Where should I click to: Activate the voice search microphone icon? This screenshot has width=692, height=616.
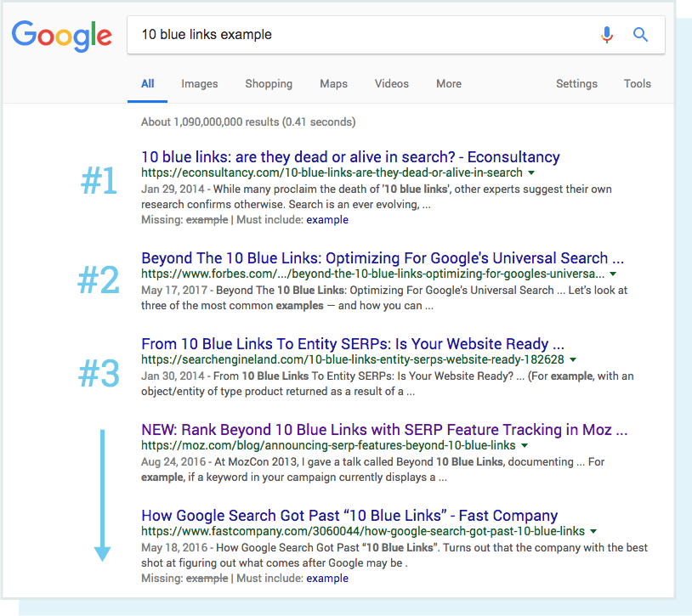[x=606, y=35]
